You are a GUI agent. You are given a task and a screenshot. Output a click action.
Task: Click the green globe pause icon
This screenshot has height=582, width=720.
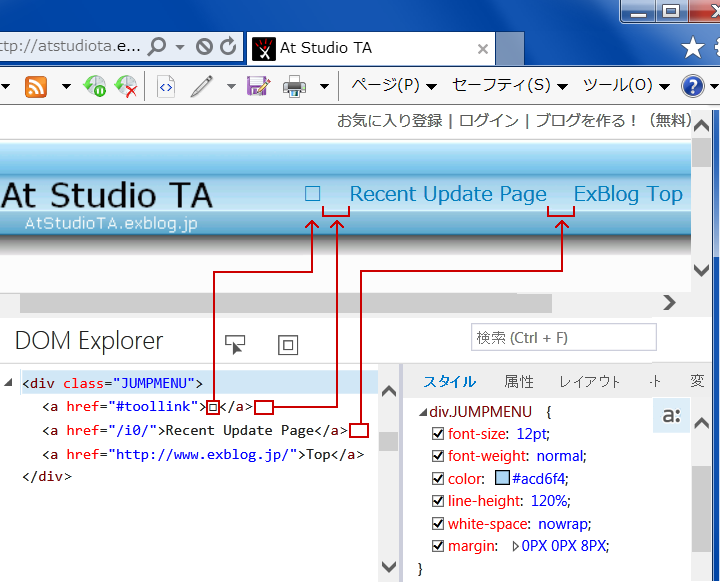coord(95,86)
